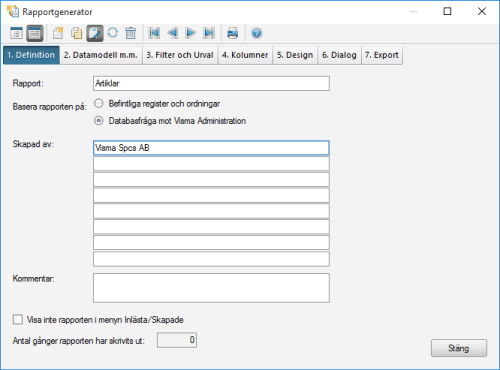Copy the report using the Copy icon
Image resolution: width=500 pixels, height=370 pixels.
pos(77,33)
